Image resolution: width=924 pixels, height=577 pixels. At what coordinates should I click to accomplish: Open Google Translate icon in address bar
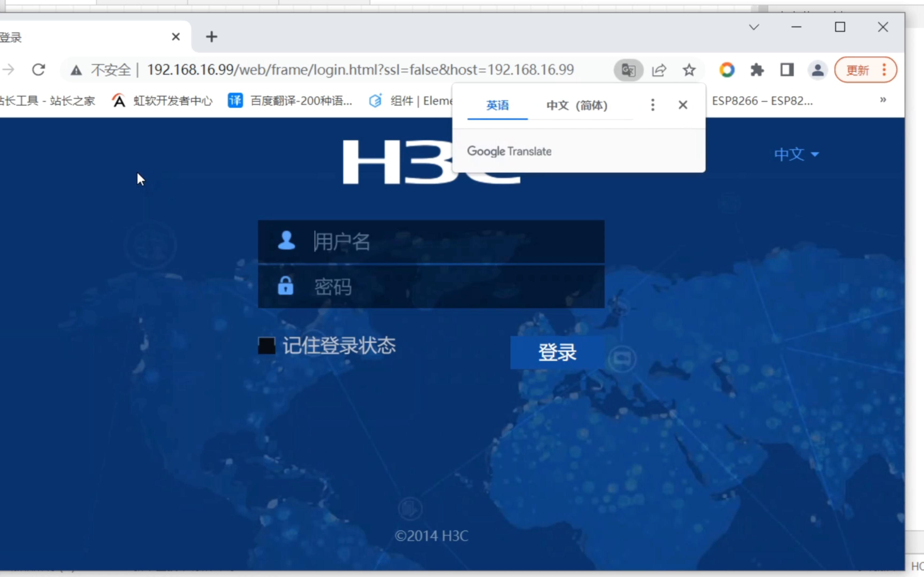[628, 70]
